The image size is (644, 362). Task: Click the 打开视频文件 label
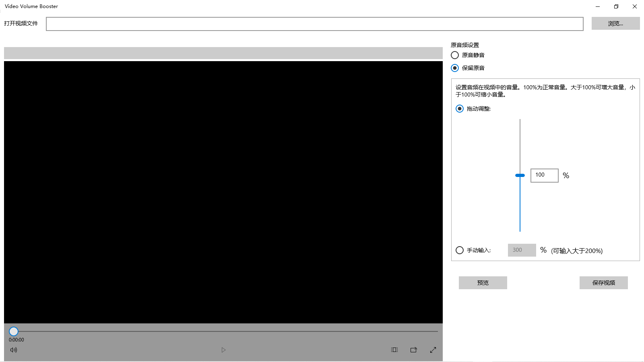[x=21, y=23]
